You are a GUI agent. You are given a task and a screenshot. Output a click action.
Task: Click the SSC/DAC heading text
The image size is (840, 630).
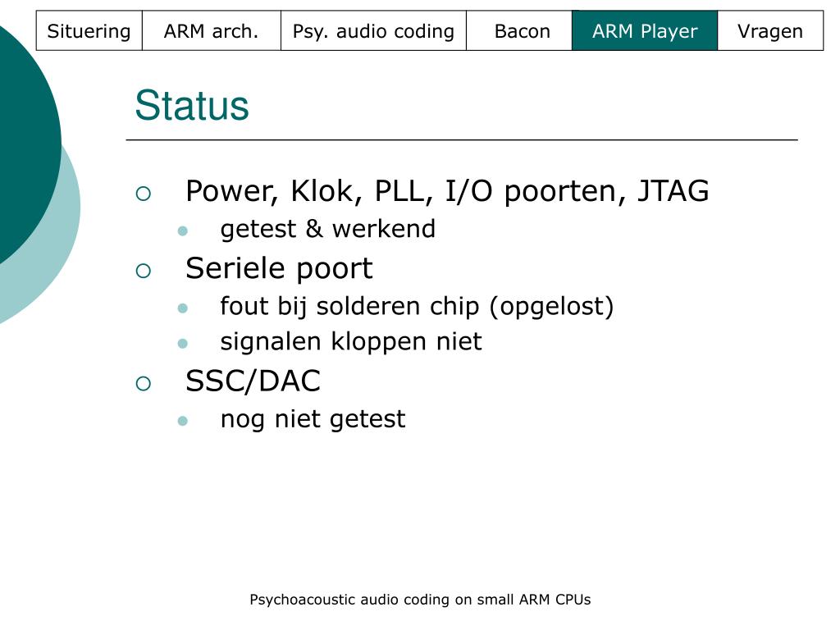coord(253,381)
